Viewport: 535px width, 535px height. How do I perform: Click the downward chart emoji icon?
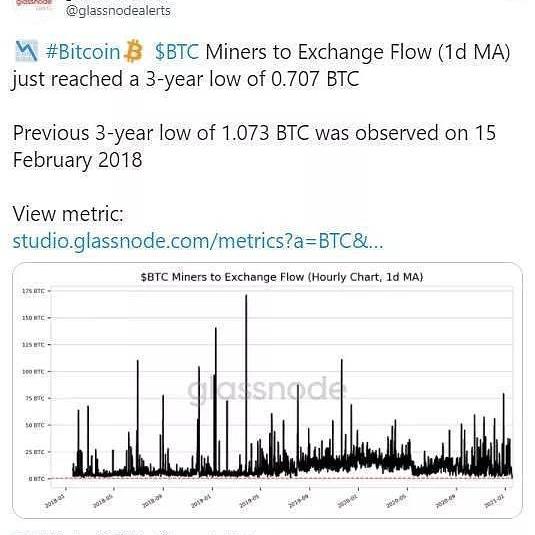pos(27,51)
